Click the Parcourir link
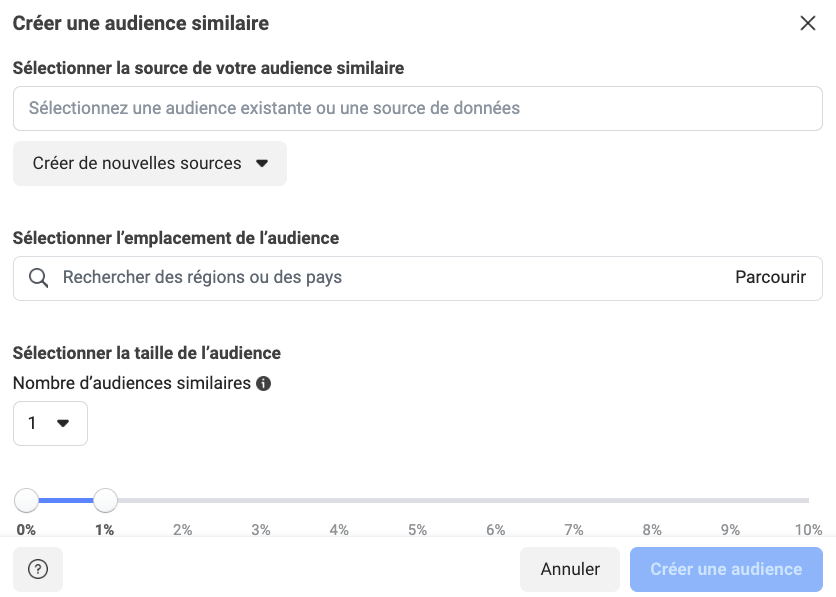This screenshot has width=836, height=597. [770, 278]
